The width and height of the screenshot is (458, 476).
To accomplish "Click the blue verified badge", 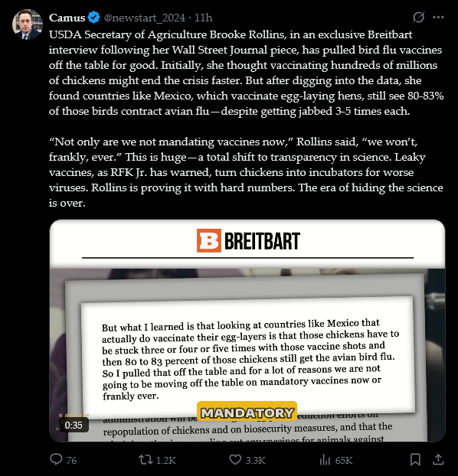I will pos(94,18).
